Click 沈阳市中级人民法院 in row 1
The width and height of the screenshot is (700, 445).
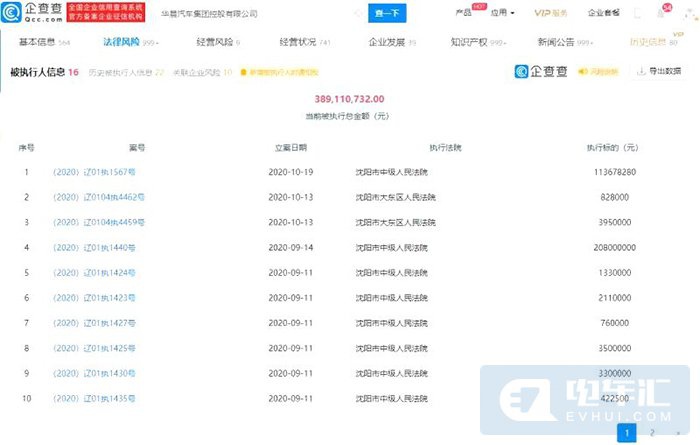392,172
